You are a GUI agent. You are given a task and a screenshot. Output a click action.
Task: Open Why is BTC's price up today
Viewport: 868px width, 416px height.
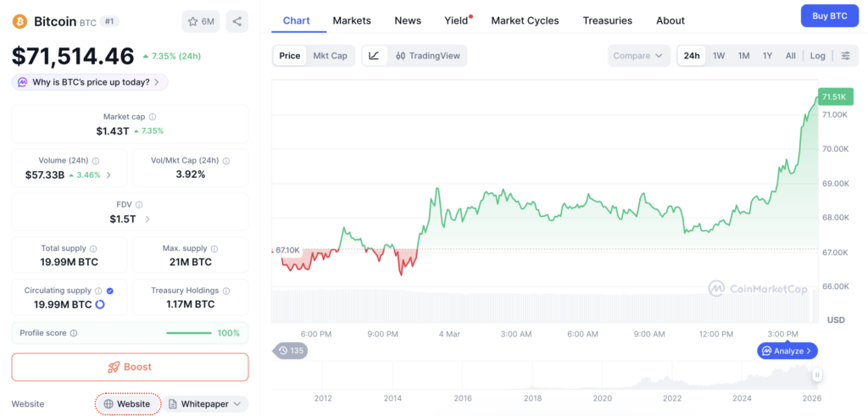pos(90,82)
